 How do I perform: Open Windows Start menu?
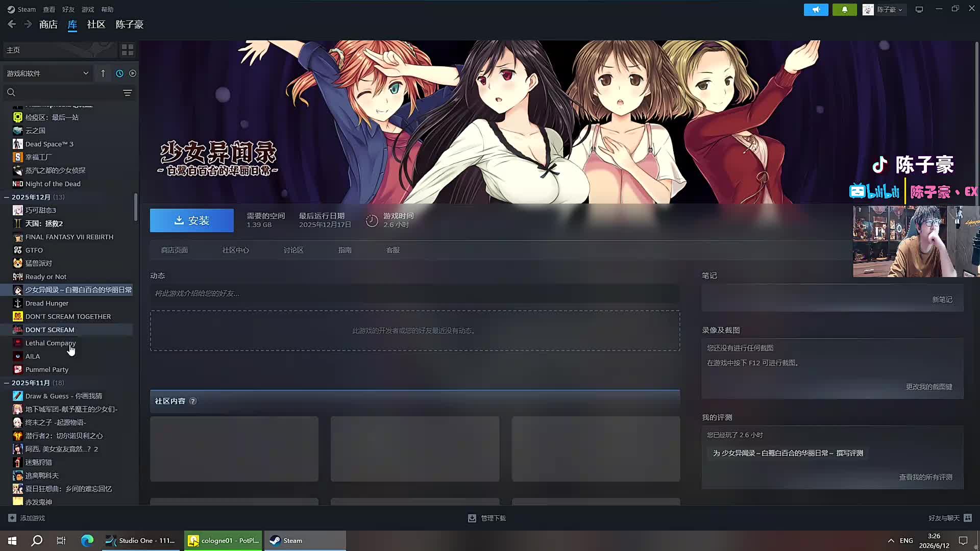pos(12,541)
